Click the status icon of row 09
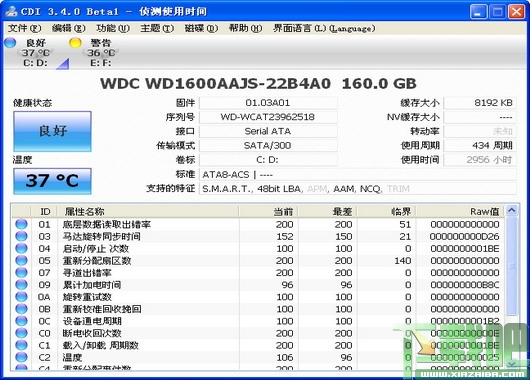This screenshot has width=530, height=380. (21, 285)
